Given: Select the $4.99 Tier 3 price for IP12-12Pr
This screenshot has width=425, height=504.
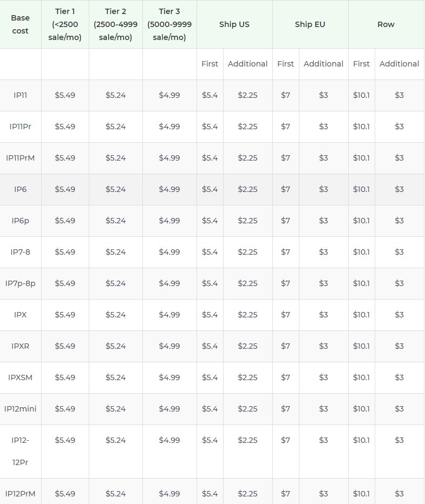Looking at the screenshot, I should (x=169, y=440).
